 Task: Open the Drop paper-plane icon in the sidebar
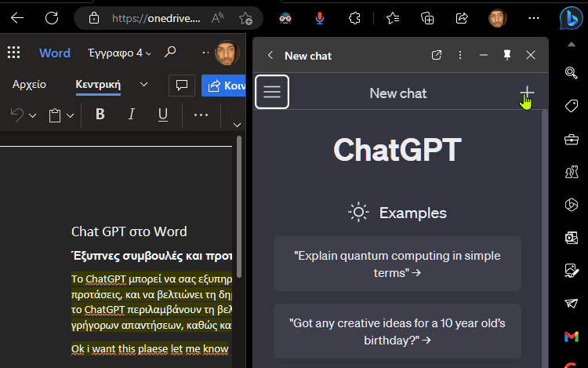(571, 303)
